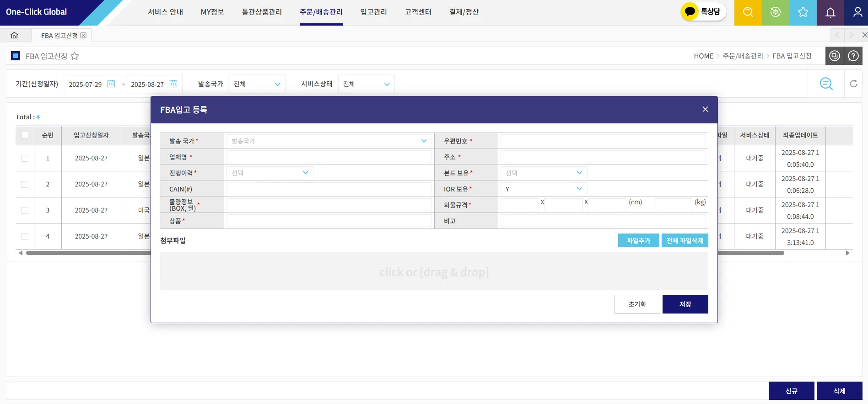Click the refresh icon beside search
Screen dimensions: 868x404
[x=853, y=84]
